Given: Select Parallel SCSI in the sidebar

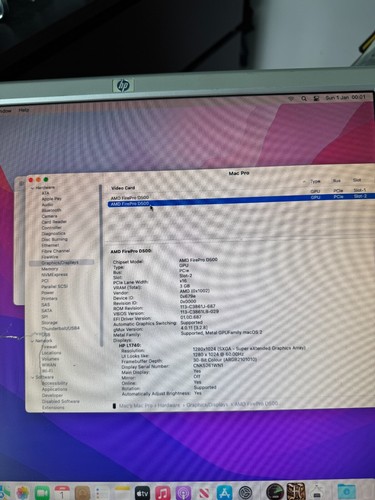Looking at the screenshot, I should (x=54, y=286).
